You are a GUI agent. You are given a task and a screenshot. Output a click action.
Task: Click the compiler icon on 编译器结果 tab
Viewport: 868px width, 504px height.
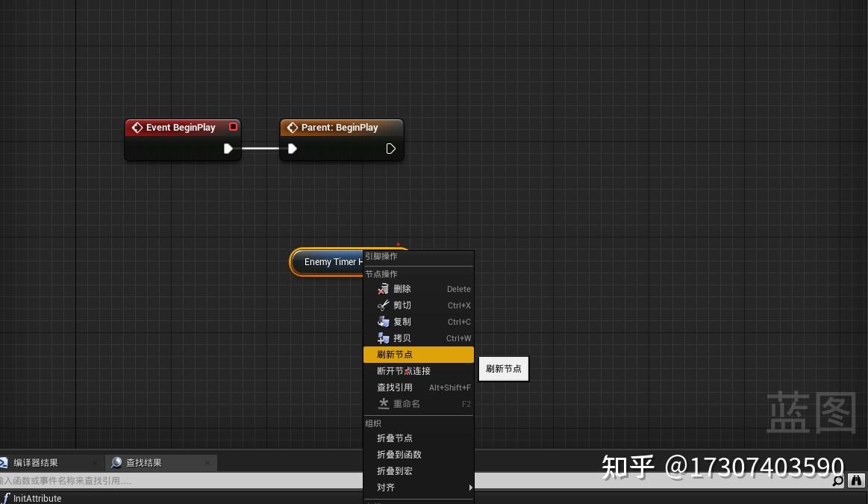(x=6, y=461)
